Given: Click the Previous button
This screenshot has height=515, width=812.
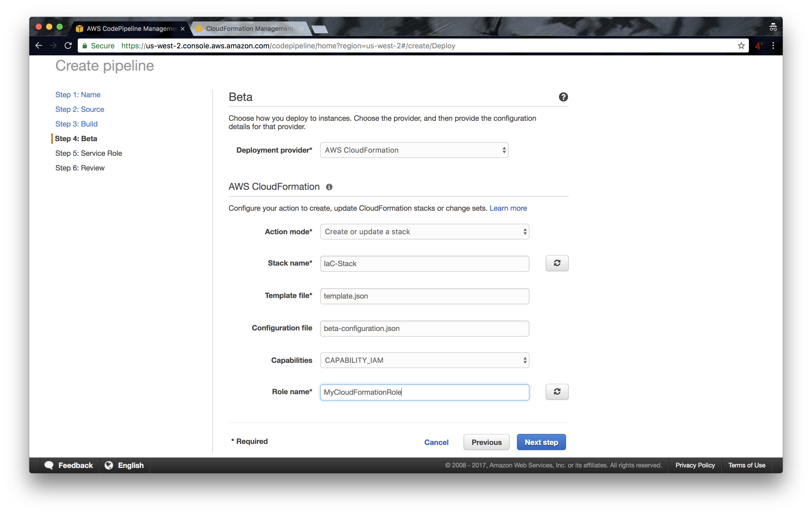Looking at the screenshot, I should coord(486,442).
